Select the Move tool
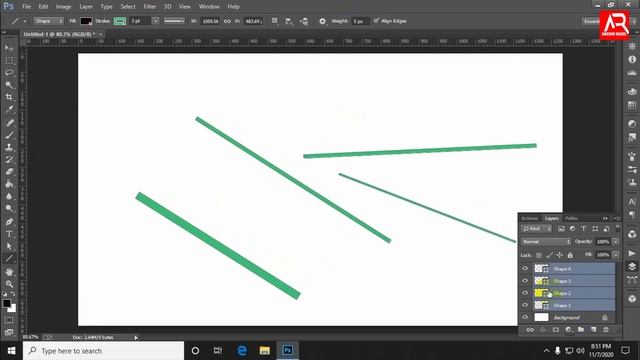Screen dimensions: 640x360 point(9,48)
